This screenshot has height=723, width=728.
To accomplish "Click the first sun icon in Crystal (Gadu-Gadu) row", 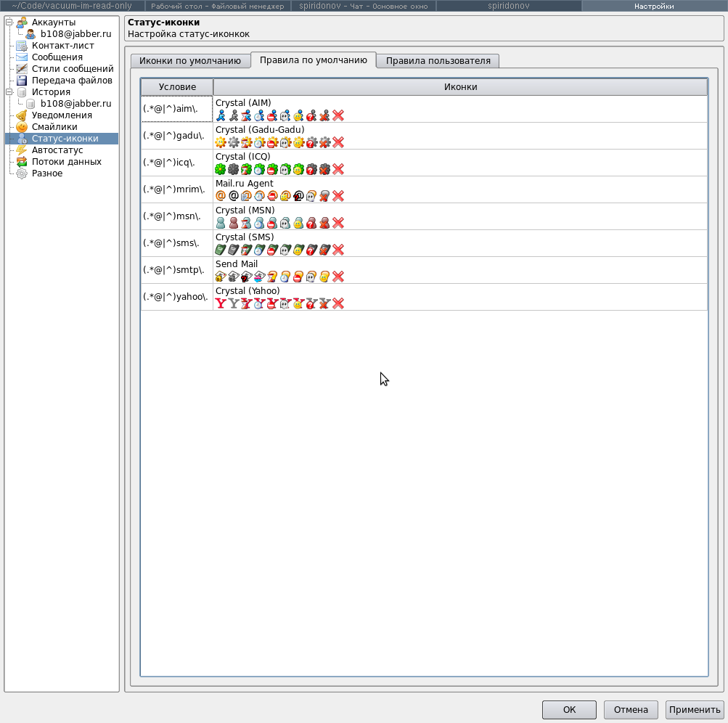I will point(221,142).
